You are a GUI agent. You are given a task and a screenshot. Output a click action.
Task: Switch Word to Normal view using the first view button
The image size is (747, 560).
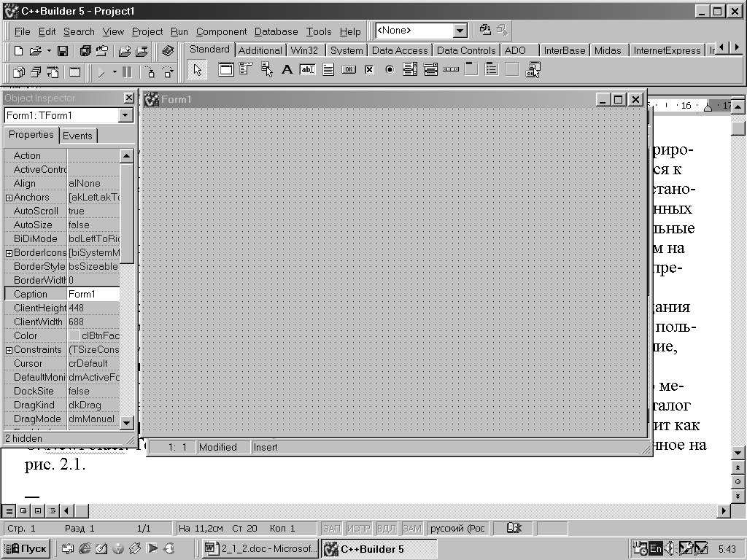[9, 511]
